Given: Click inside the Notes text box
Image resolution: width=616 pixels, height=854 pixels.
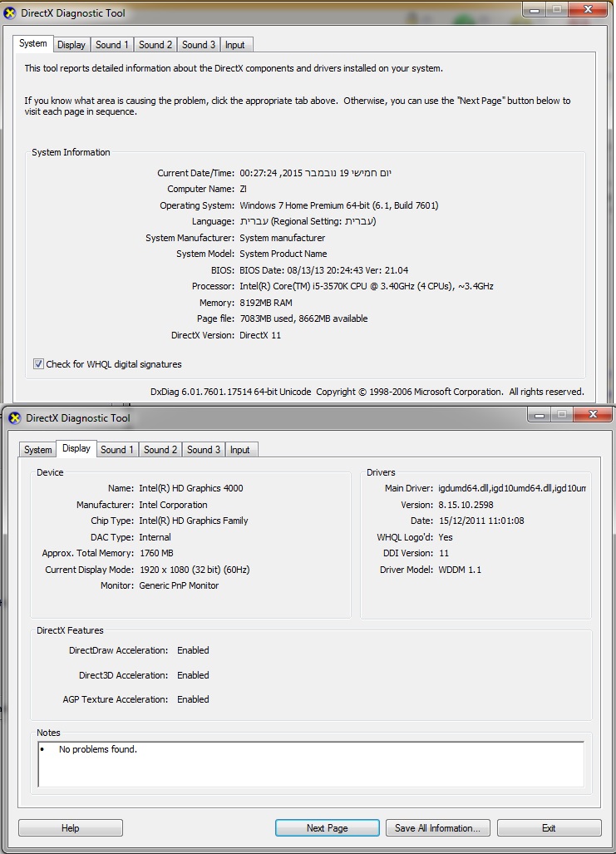Looking at the screenshot, I should click(312, 764).
